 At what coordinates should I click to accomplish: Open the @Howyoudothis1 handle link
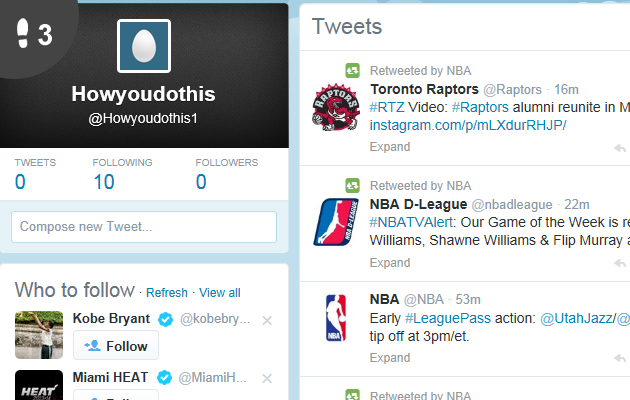click(143, 118)
